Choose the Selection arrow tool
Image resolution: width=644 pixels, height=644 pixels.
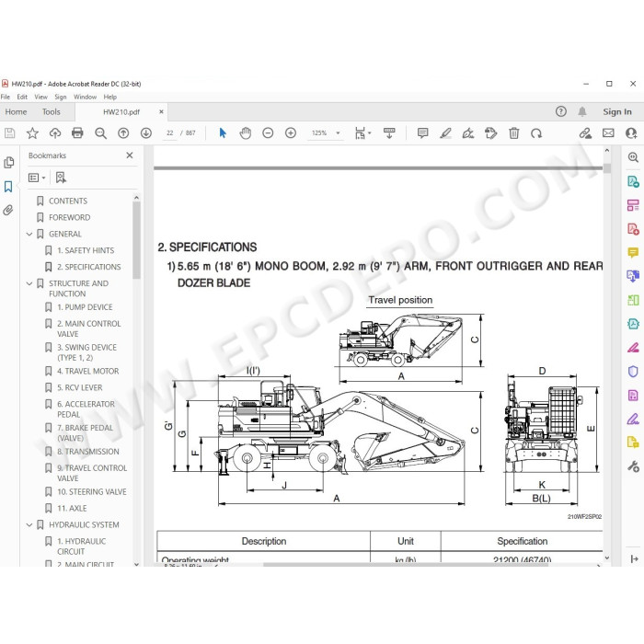point(223,133)
